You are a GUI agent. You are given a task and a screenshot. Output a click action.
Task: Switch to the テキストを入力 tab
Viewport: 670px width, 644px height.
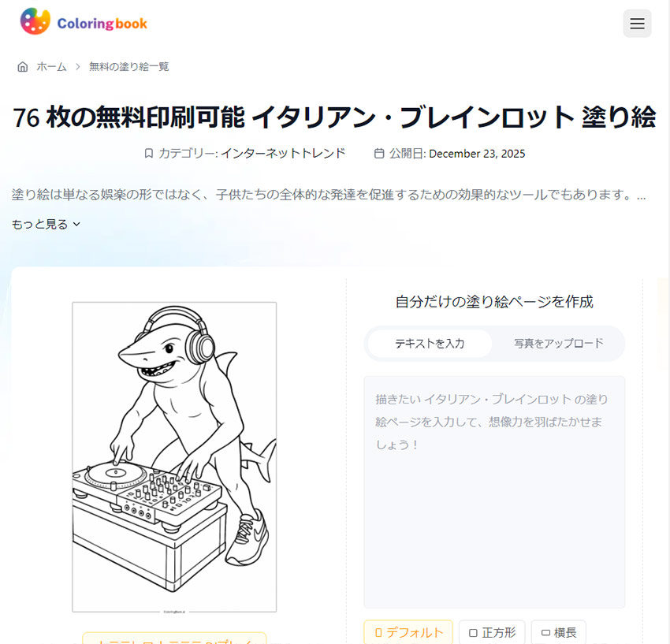[430, 344]
